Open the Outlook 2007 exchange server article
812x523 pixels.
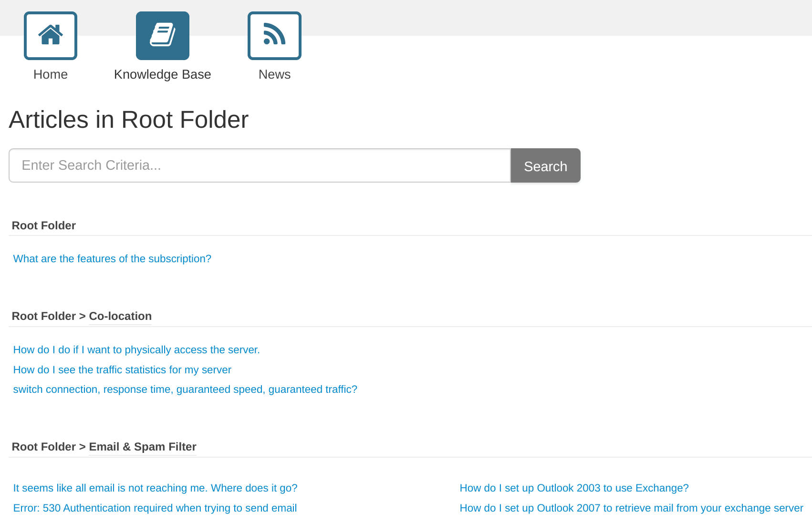click(x=632, y=508)
